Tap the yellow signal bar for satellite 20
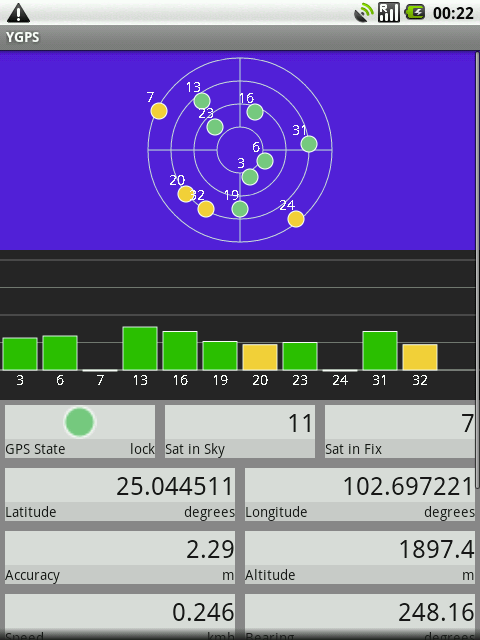This screenshot has height=640, width=480. pyautogui.click(x=260, y=357)
